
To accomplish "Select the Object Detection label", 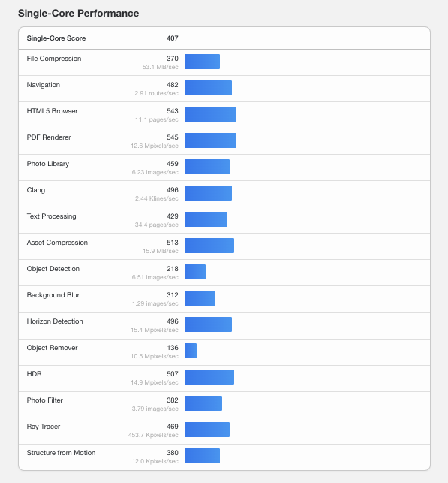I will point(53,269).
